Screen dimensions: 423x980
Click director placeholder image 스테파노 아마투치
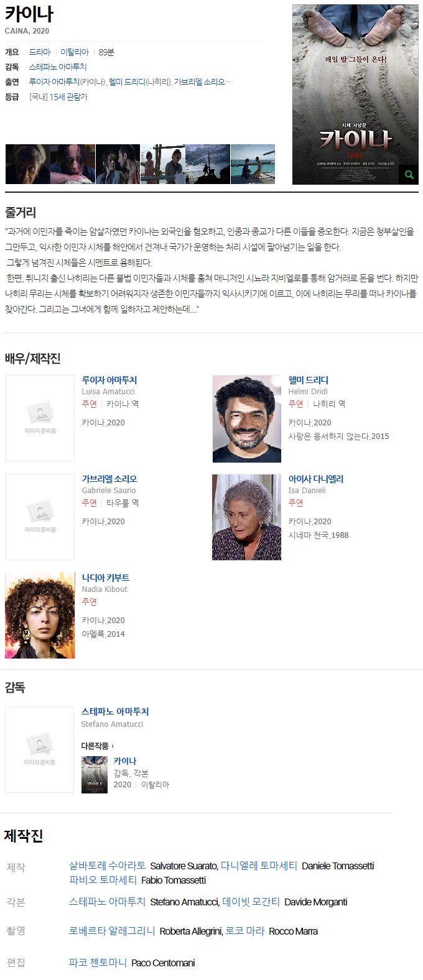40,749
